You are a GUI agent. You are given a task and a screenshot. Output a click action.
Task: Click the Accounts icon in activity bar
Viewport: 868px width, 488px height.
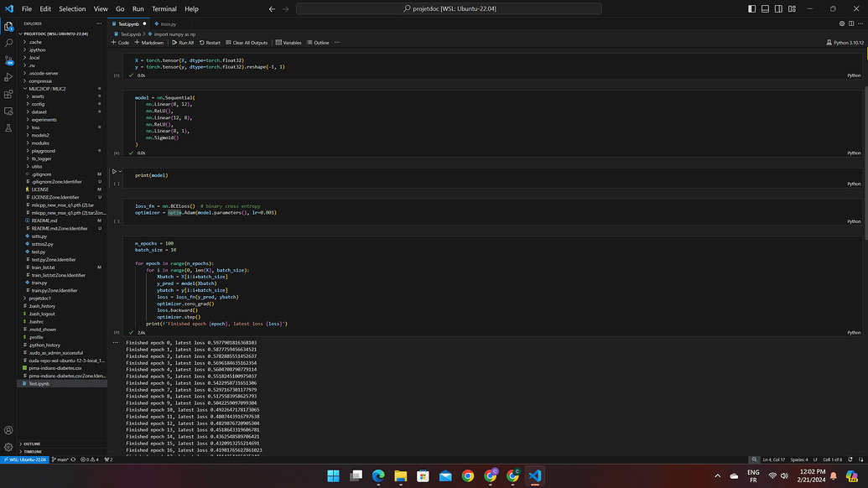[x=8, y=430]
